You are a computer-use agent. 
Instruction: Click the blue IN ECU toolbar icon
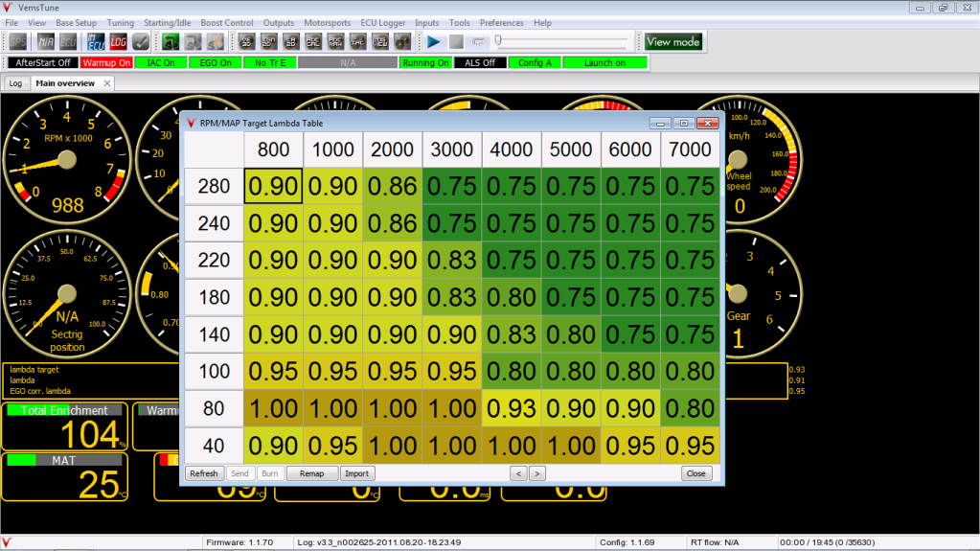95,41
